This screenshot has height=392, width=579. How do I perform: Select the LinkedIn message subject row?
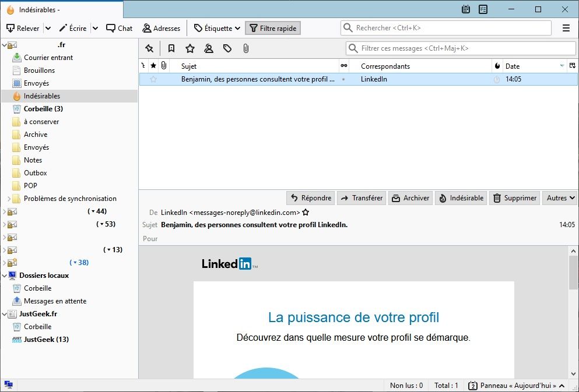258,79
